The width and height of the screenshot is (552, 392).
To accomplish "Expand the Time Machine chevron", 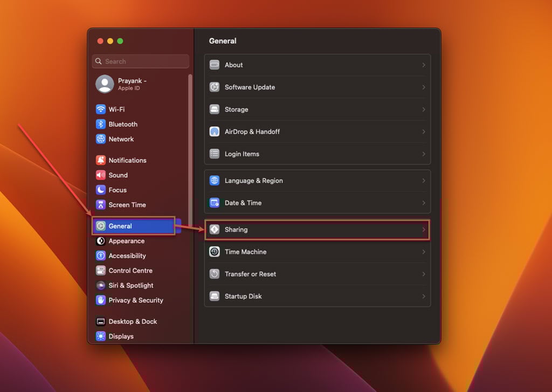I will coord(424,251).
